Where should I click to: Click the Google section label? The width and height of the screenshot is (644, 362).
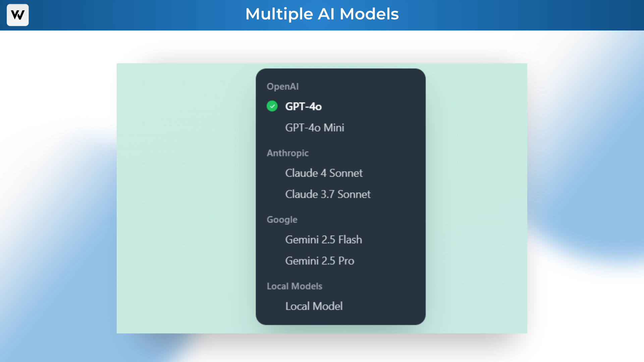pyautogui.click(x=282, y=220)
